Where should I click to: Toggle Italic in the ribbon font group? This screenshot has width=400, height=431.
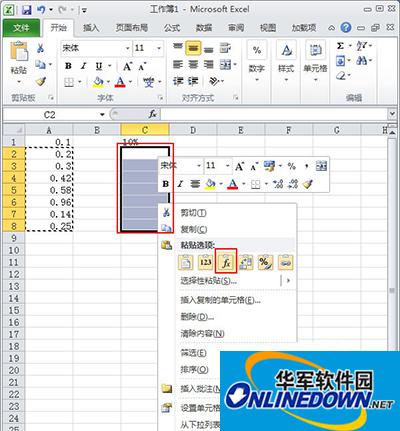[x=83, y=66]
